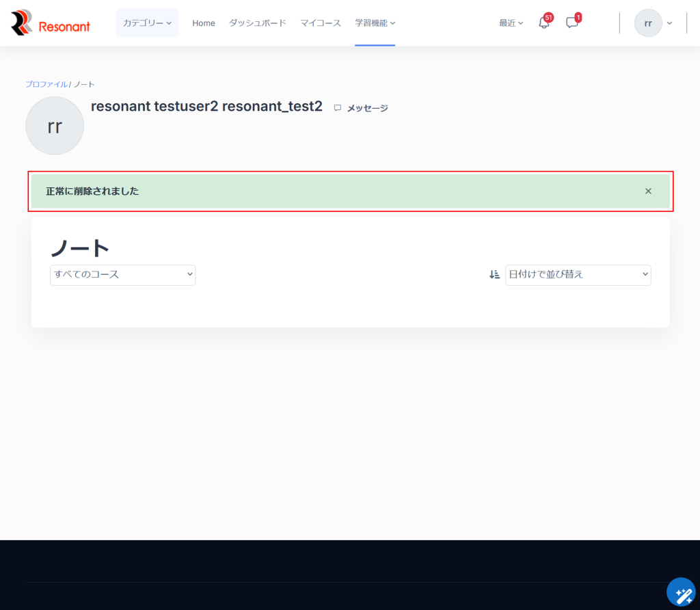Go to the Home menu item
700x610 pixels.
click(204, 23)
